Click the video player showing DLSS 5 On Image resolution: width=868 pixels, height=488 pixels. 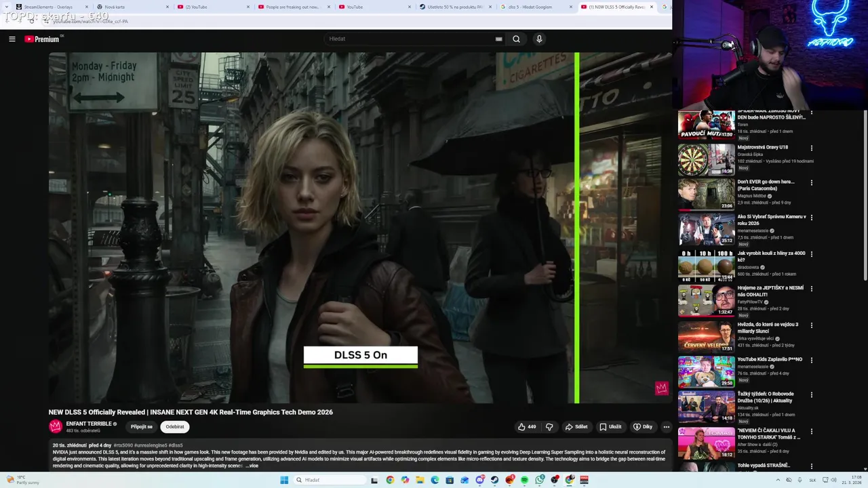[x=360, y=228]
